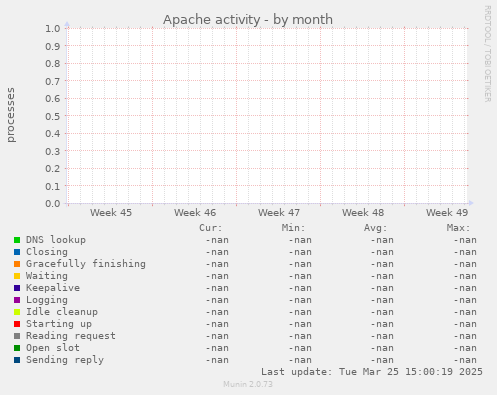Click the Closing blue color swatch
The height and width of the screenshot is (395, 497).
tap(17, 252)
